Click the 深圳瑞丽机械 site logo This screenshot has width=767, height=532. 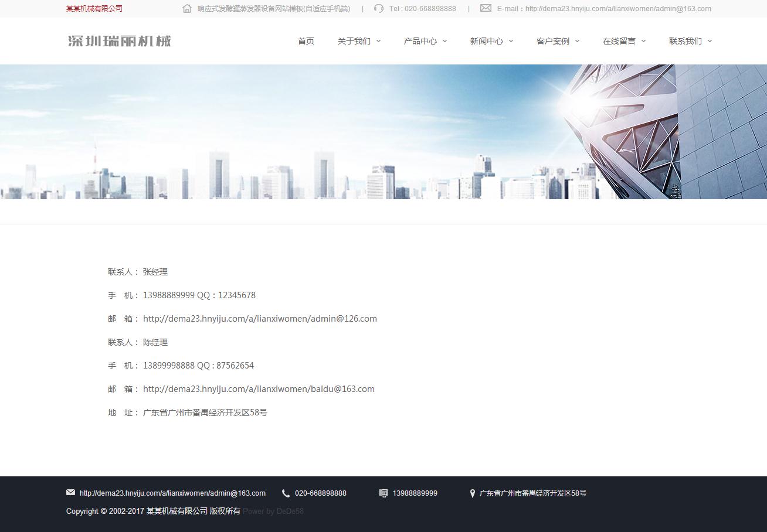[120, 41]
